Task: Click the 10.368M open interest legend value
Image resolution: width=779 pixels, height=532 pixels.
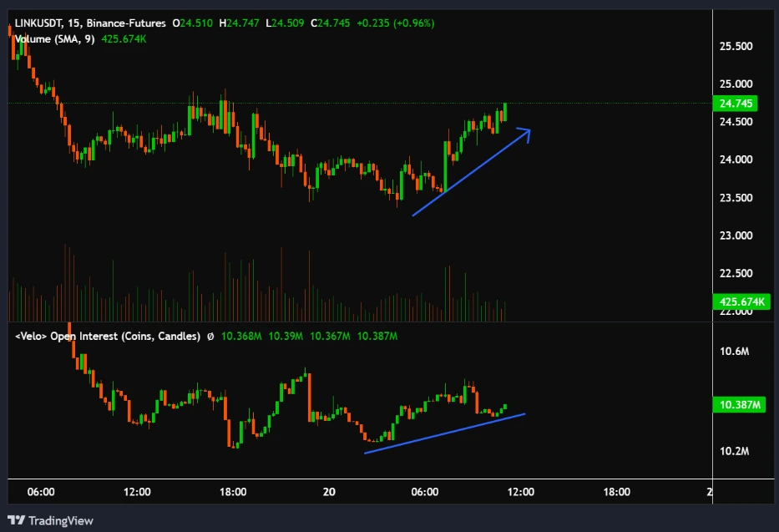Action: (x=241, y=337)
